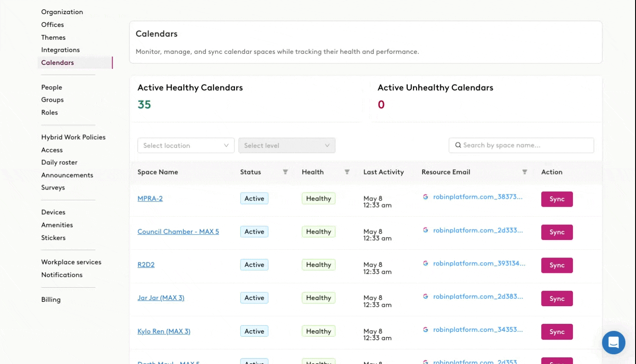636x364 pixels.
Task: Open the Select location dropdown
Action: click(186, 145)
